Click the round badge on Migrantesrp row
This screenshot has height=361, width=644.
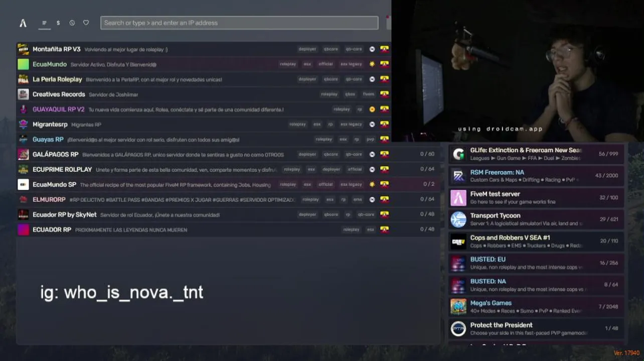click(372, 124)
